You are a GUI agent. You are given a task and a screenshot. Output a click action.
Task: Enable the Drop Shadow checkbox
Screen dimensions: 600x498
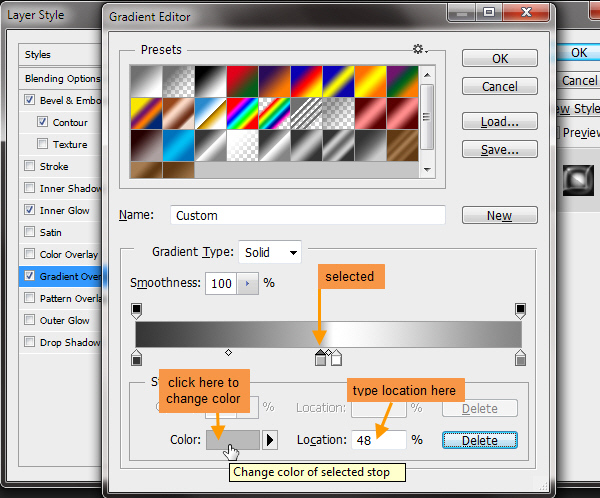pyautogui.click(x=30, y=342)
